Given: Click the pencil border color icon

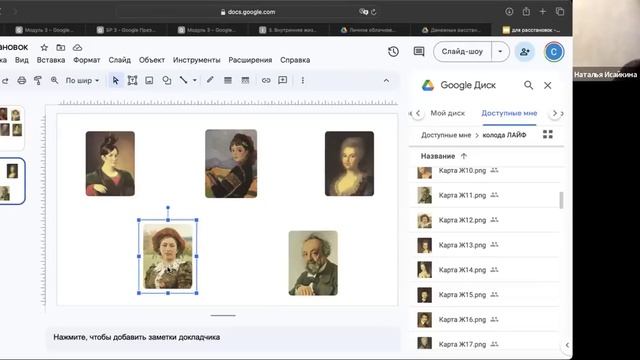Looking at the screenshot, I should 210,80.
